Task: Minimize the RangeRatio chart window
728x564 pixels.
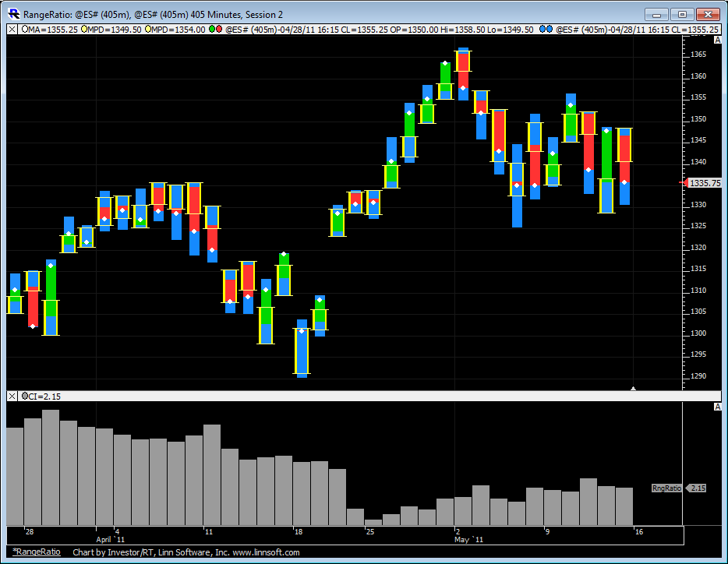Action: pos(656,15)
